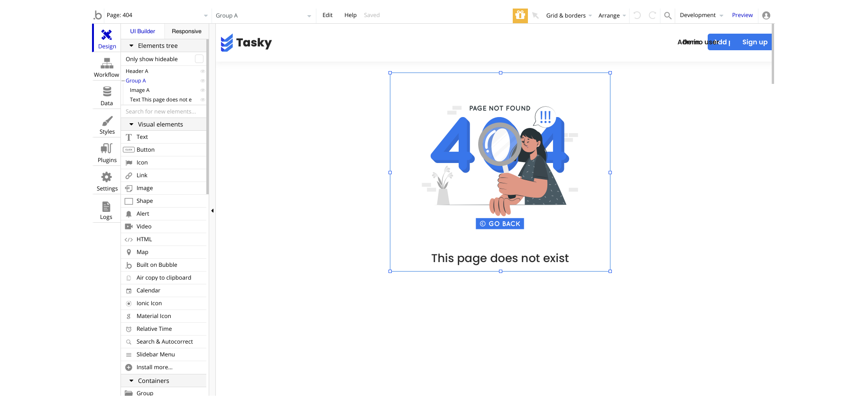Toggle visibility eye for Header A

click(203, 71)
